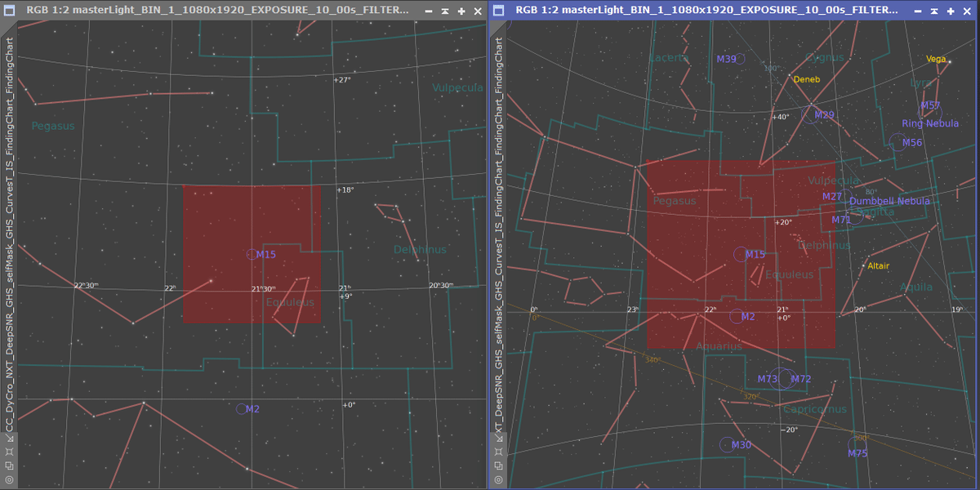Click overlapping squares icon in right window sidebar
This screenshot has width=980, height=490.
pos(498,465)
